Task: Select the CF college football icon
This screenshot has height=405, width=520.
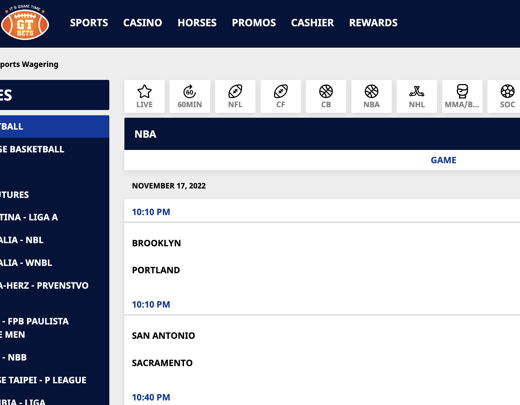Action: coord(281,96)
